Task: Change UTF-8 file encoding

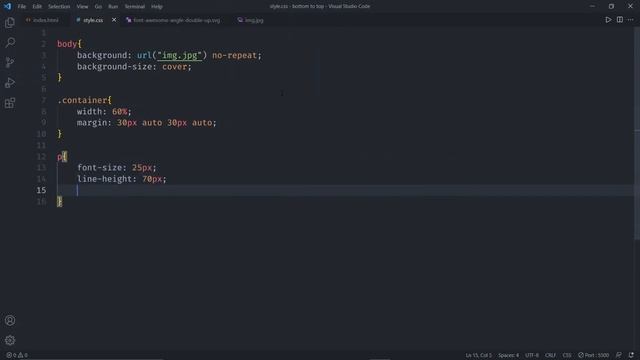Action: click(532, 355)
